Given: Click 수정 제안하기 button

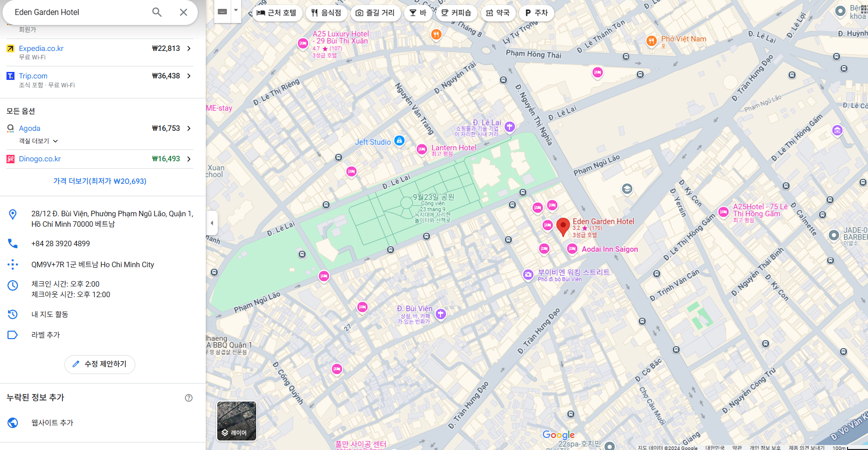Looking at the screenshot, I should coord(100,364).
